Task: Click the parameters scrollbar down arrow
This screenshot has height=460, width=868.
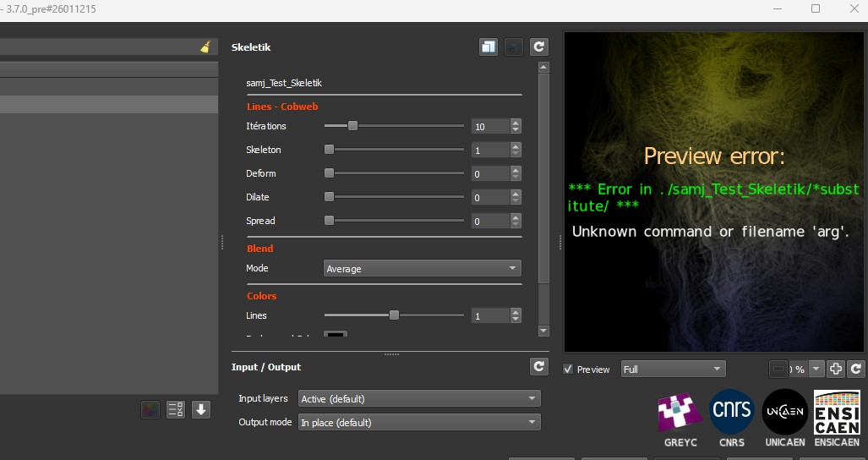Action: point(543,331)
